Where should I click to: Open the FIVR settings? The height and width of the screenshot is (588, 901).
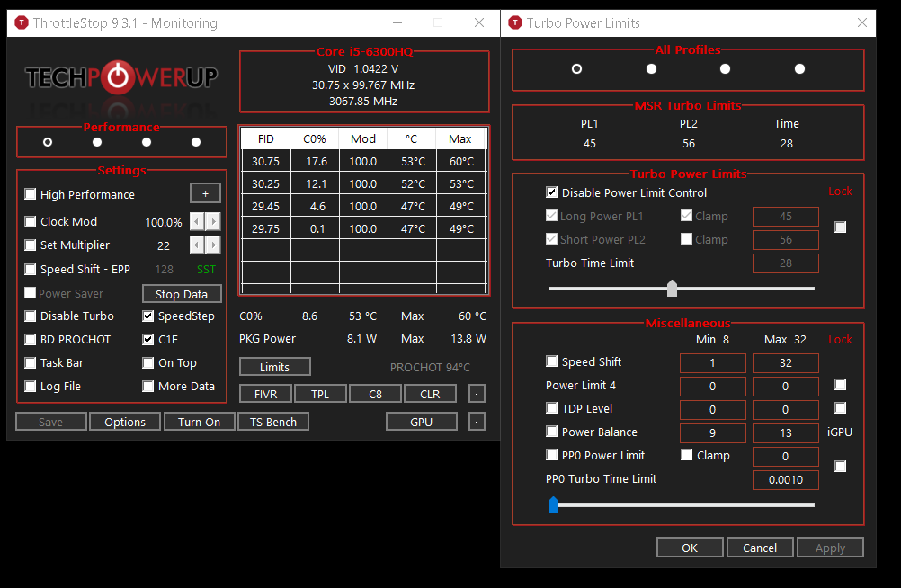(265, 394)
